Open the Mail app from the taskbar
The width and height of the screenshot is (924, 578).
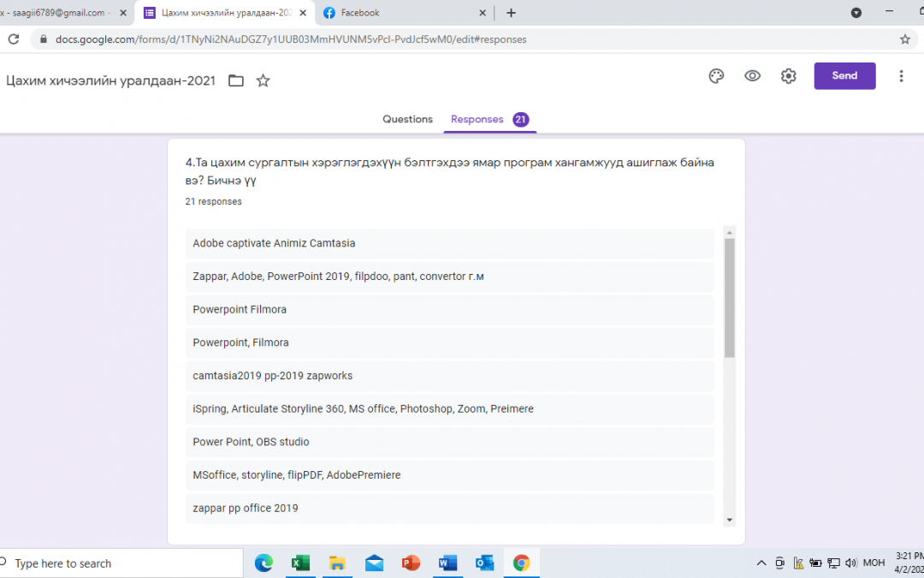coord(374,563)
